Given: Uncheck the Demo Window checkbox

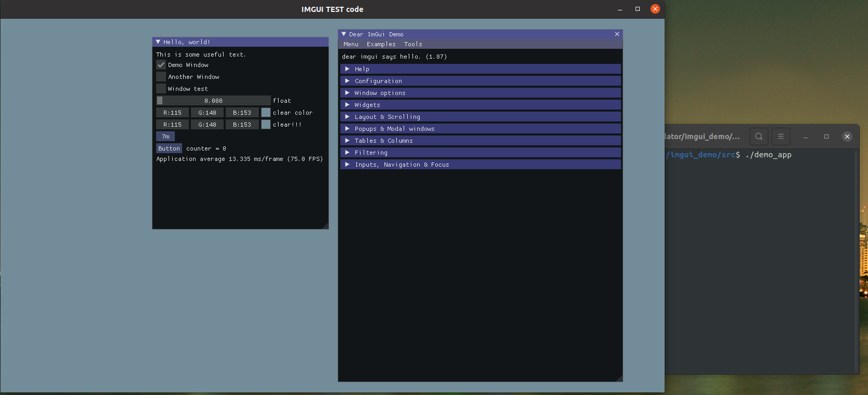Looking at the screenshot, I should click(161, 65).
